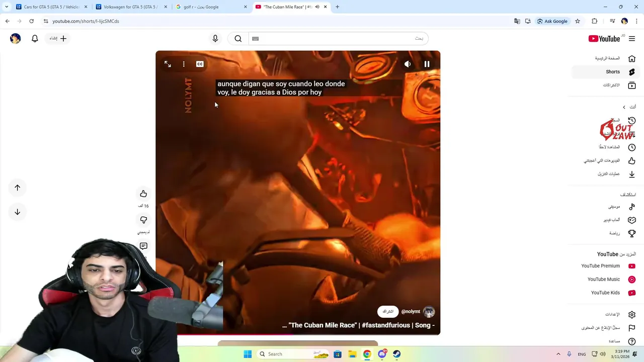Open a new browser tab
This screenshot has width=644, height=362.
pos(337,7)
